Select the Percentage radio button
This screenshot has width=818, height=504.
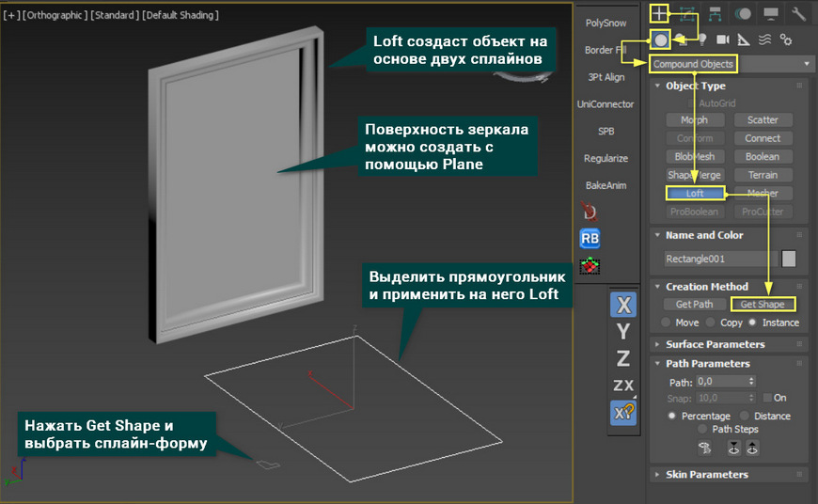tap(672, 416)
